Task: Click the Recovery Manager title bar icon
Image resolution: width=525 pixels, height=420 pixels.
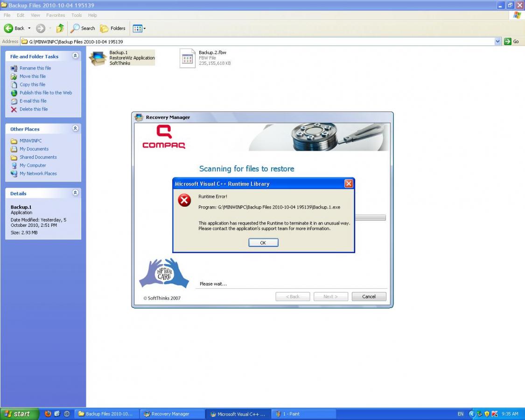Action: [x=139, y=117]
